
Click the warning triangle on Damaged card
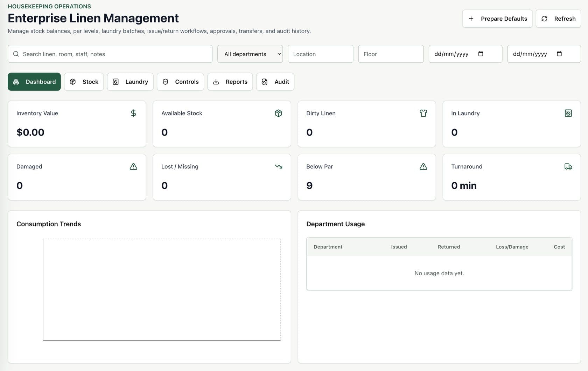pyautogui.click(x=133, y=166)
